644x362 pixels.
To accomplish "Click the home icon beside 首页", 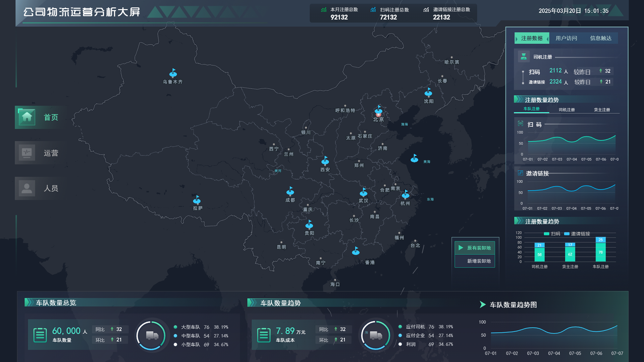I will click(x=27, y=117).
